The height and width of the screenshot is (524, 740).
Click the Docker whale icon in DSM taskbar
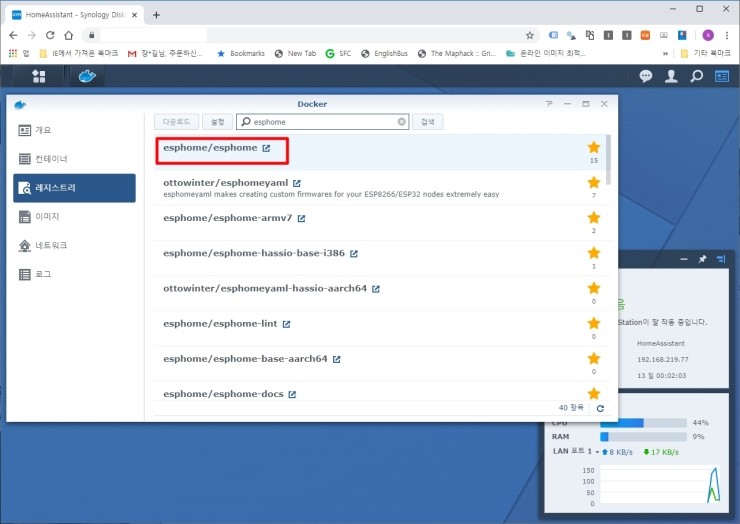pyautogui.click(x=87, y=76)
